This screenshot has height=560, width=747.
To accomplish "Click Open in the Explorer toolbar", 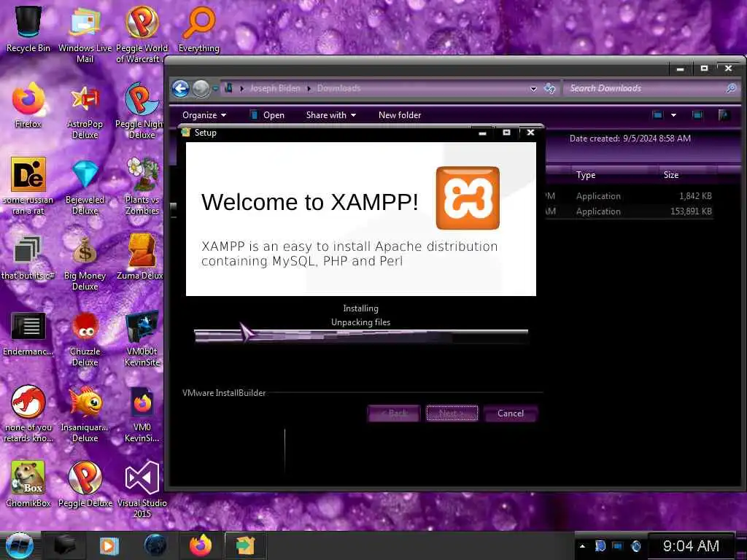I will 267,115.
